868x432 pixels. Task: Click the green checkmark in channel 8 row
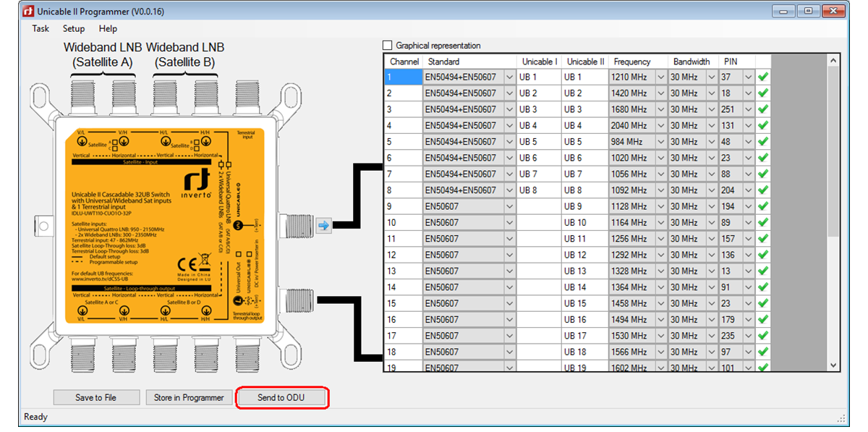763,190
